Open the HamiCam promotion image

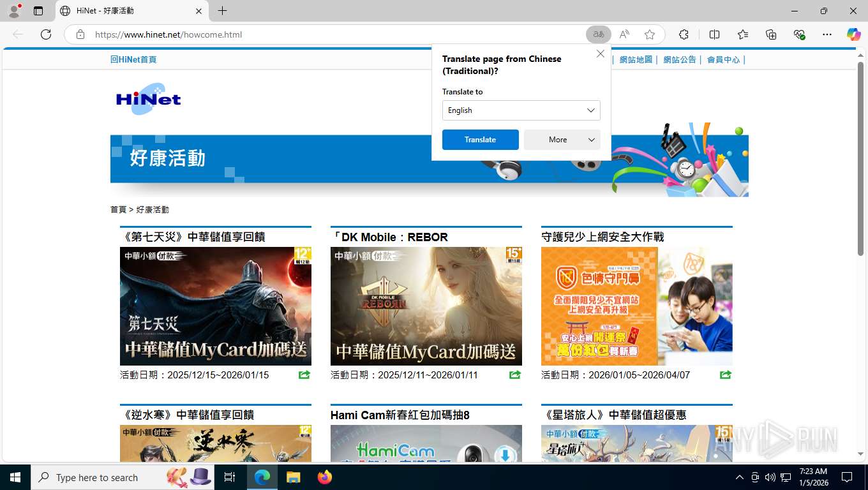coord(426,443)
